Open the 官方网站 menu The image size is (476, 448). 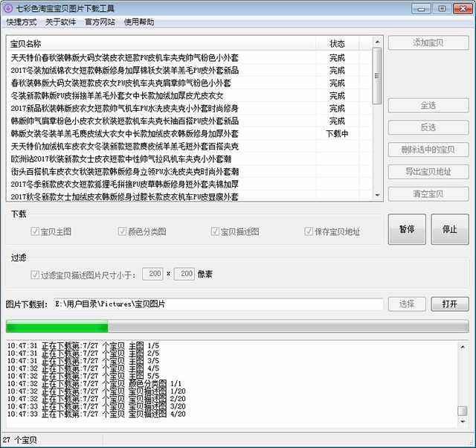100,22
